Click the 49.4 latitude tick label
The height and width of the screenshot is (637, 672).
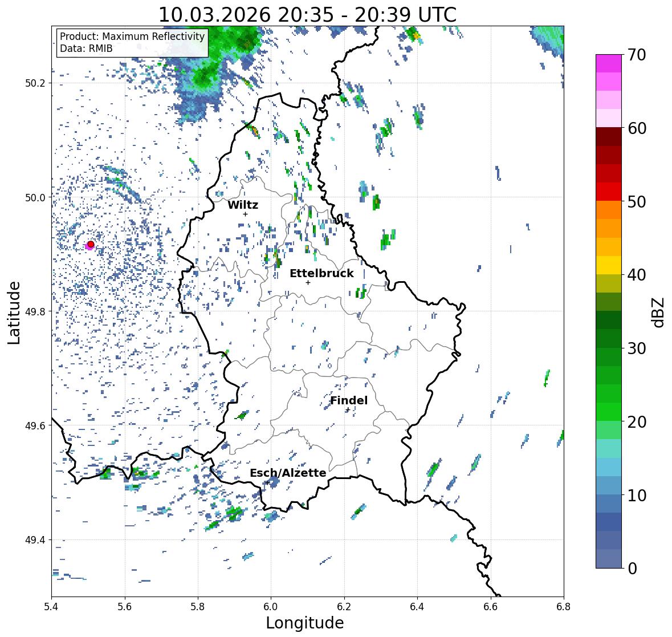coord(35,540)
